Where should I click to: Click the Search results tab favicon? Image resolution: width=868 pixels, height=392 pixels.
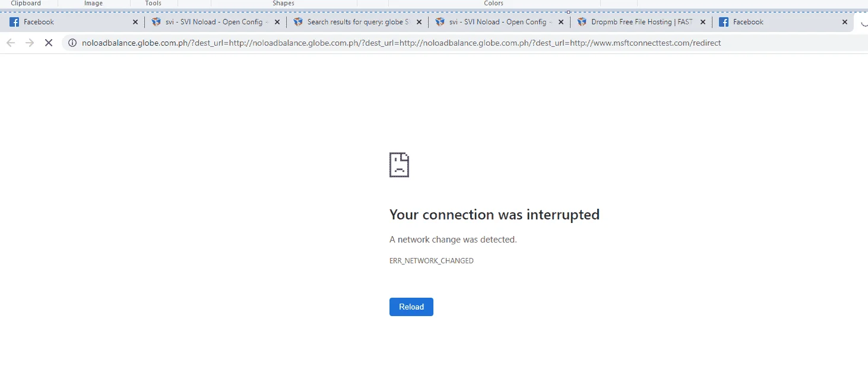(298, 22)
